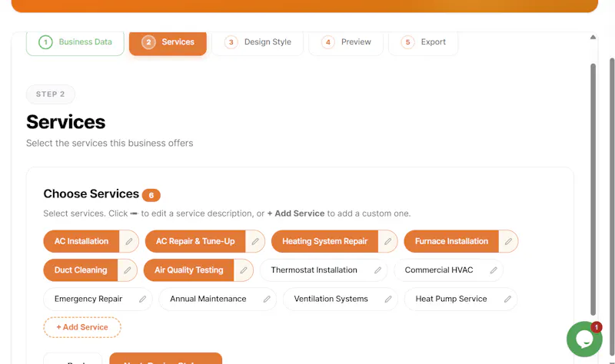
Task: Select the Services step tab
Action: [x=168, y=42]
